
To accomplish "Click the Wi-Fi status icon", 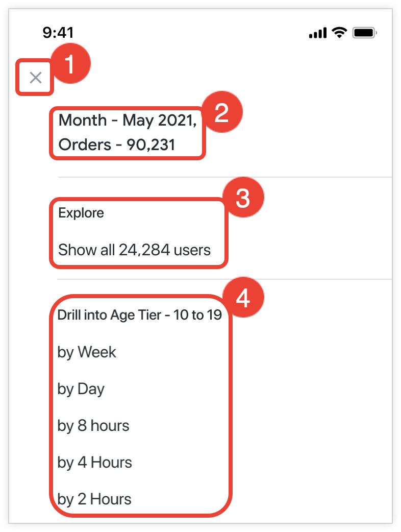I will [338, 33].
